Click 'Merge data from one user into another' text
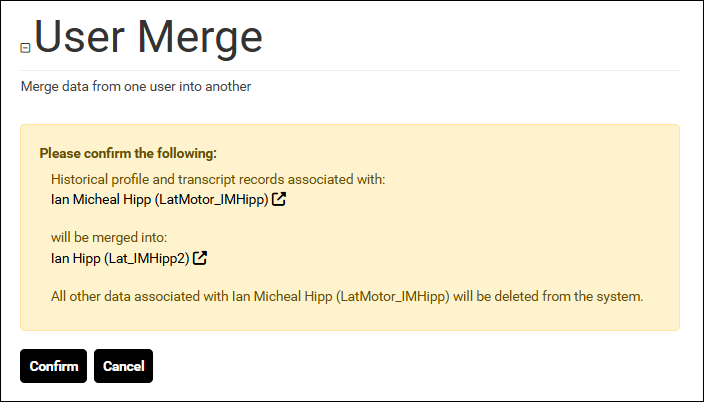The width and height of the screenshot is (704, 402). [136, 86]
